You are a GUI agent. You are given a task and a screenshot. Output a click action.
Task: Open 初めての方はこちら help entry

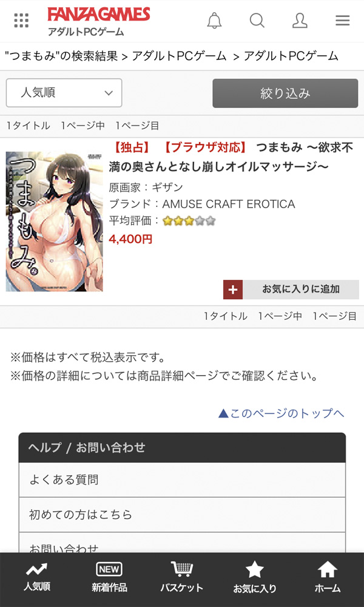point(182,515)
